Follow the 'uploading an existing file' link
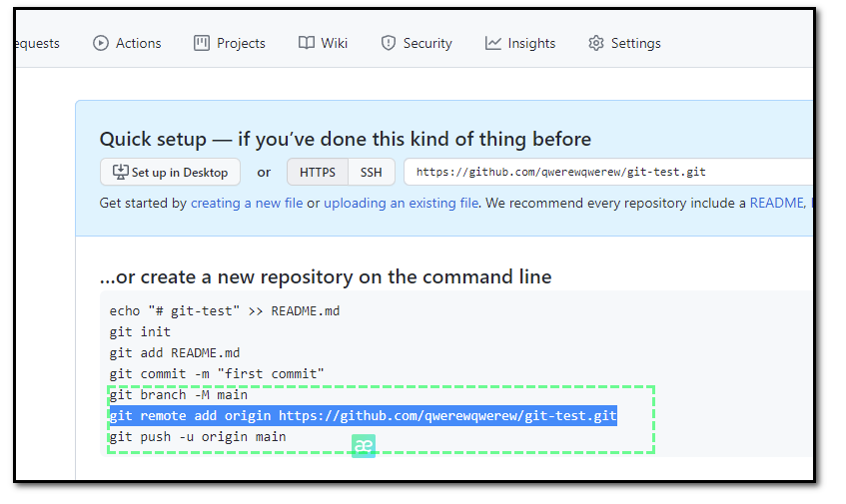846x504 pixels. 401,203
